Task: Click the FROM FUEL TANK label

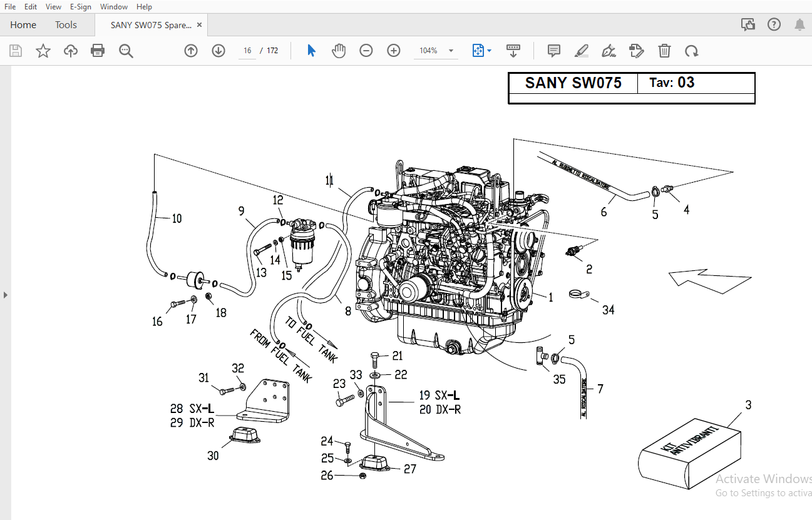Action: (x=280, y=356)
